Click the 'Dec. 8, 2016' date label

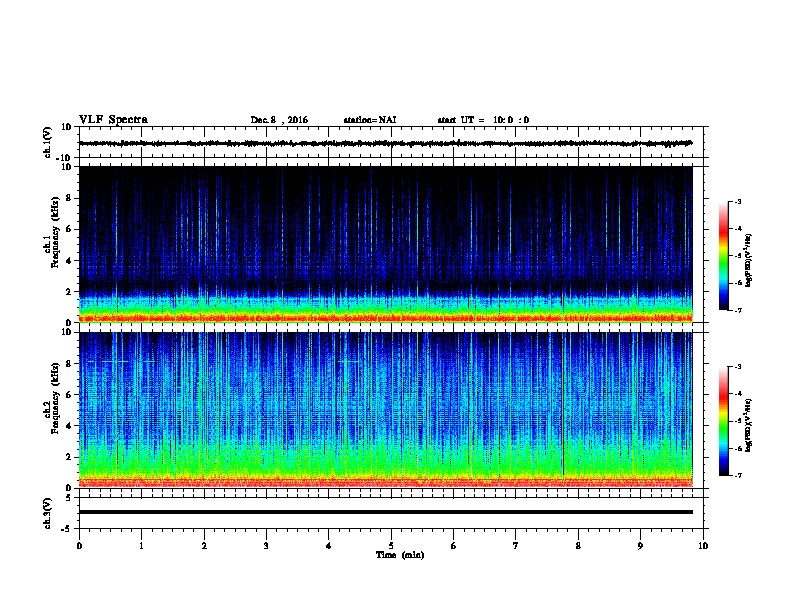(x=279, y=120)
